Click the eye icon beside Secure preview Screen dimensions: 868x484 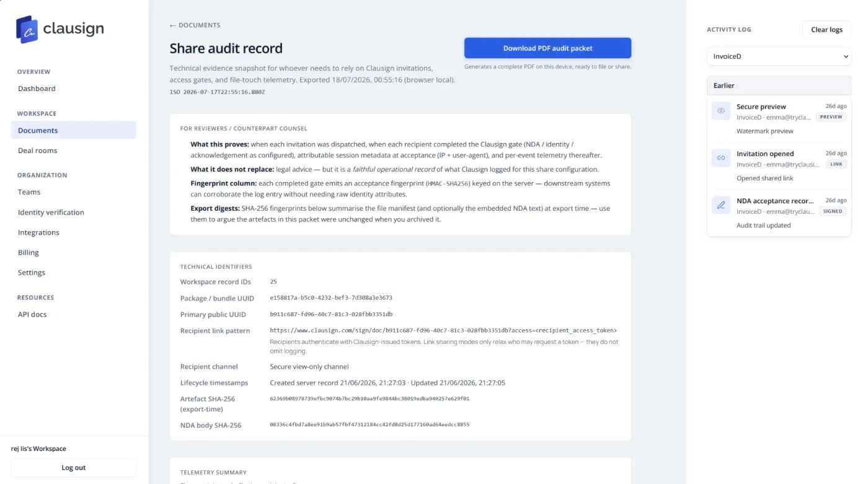721,112
